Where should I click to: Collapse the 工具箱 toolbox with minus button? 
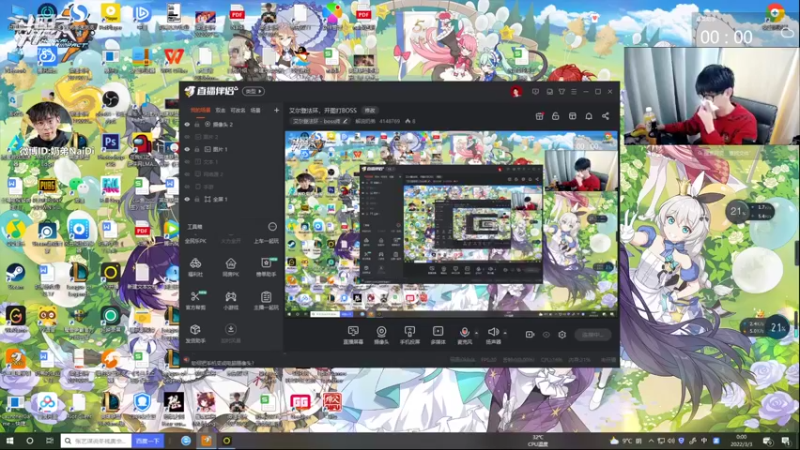click(x=272, y=227)
